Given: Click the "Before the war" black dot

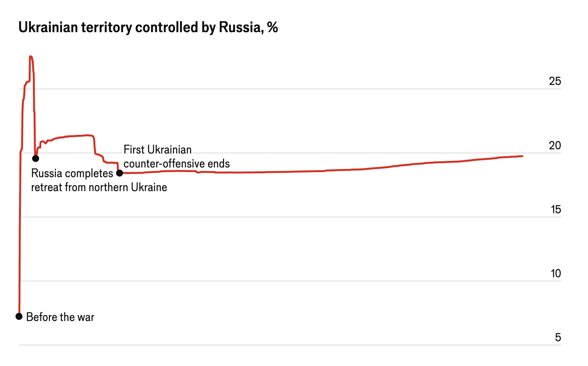Looking at the screenshot, I should coord(19,316).
